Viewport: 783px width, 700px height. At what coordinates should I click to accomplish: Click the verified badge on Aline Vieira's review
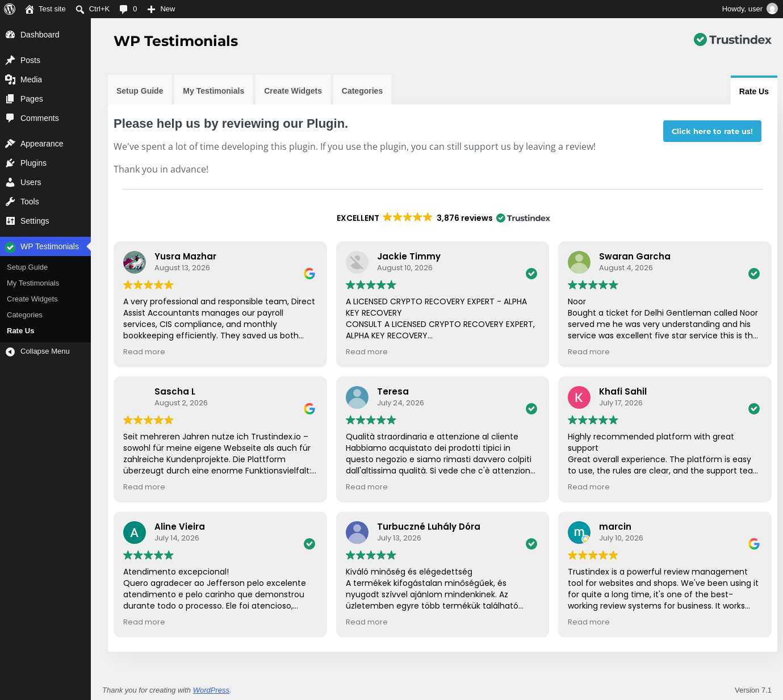pyautogui.click(x=309, y=544)
